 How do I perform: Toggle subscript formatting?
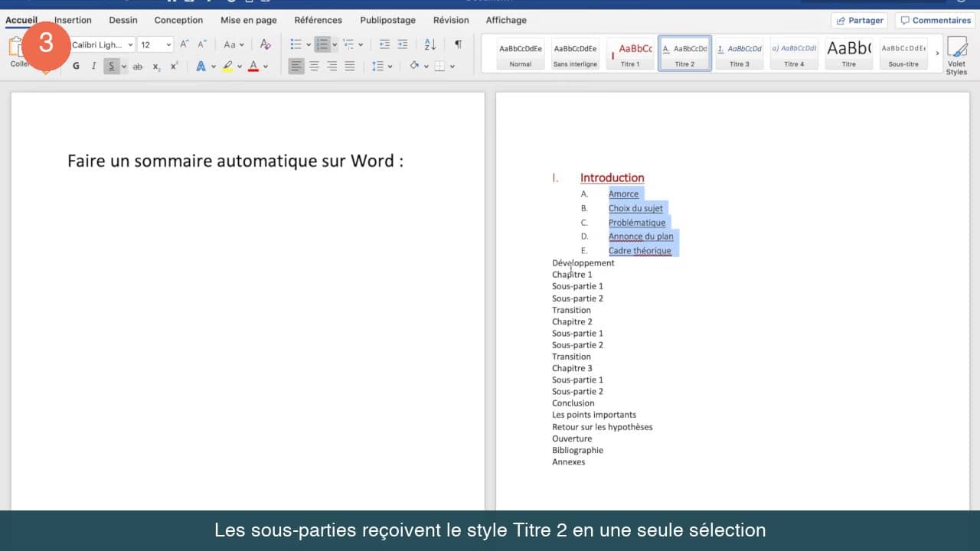coord(156,67)
